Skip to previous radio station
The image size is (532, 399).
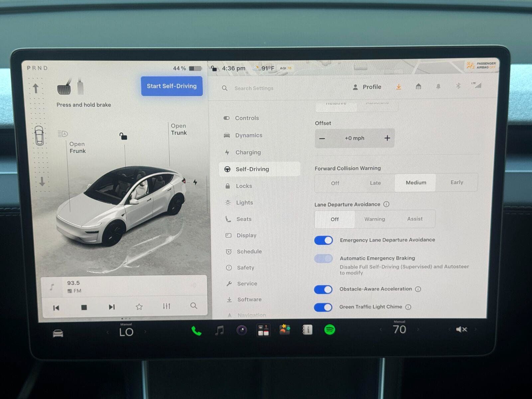[x=56, y=308]
